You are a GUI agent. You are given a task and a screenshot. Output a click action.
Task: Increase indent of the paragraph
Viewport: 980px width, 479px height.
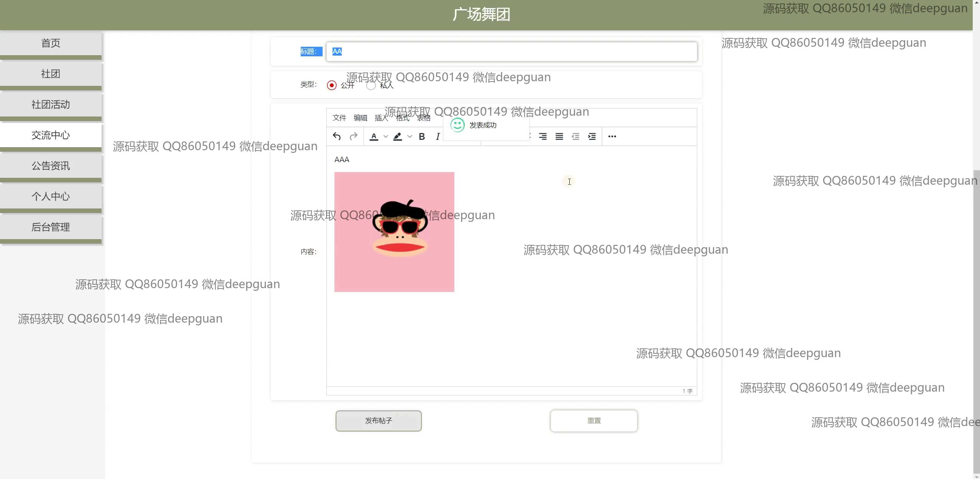[x=592, y=136]
